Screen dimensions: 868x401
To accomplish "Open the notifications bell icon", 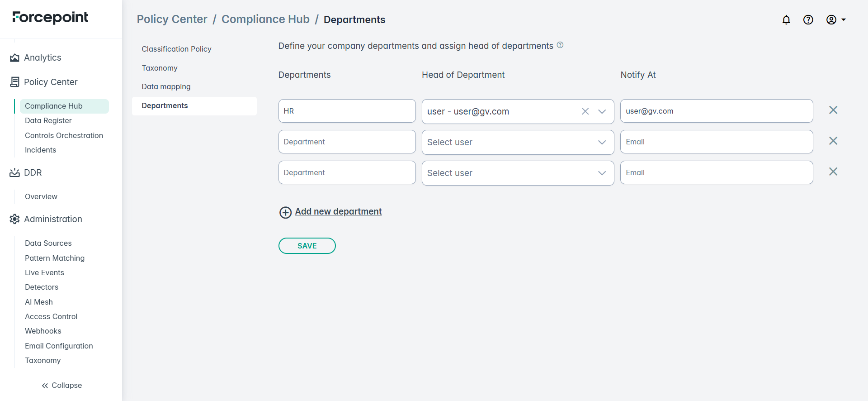I will pos(786,19).
